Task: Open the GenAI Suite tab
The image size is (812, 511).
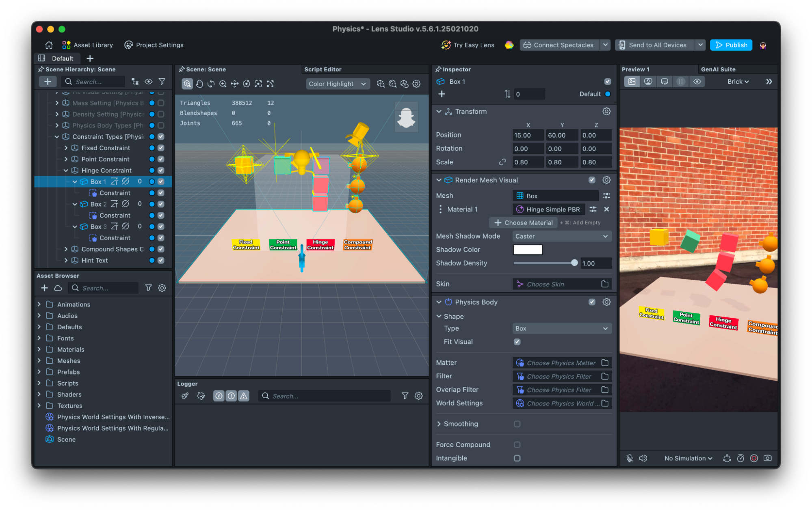Action: [718, 69]
